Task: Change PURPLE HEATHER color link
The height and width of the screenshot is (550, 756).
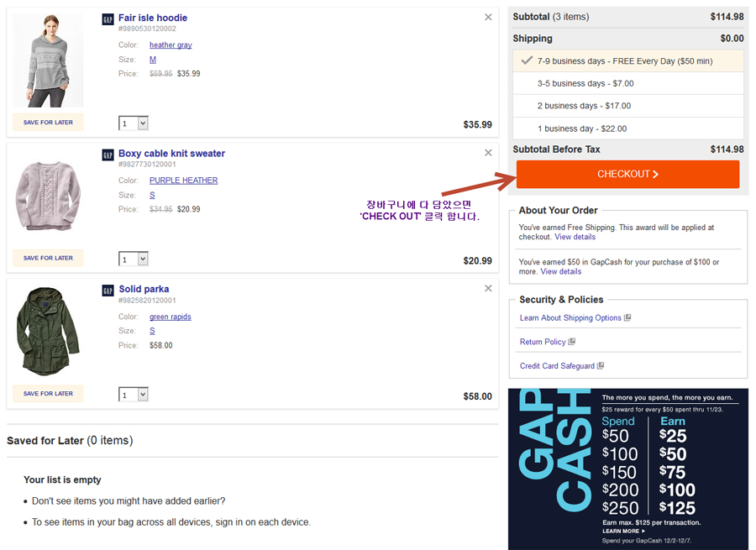Action: coord(184,181)
